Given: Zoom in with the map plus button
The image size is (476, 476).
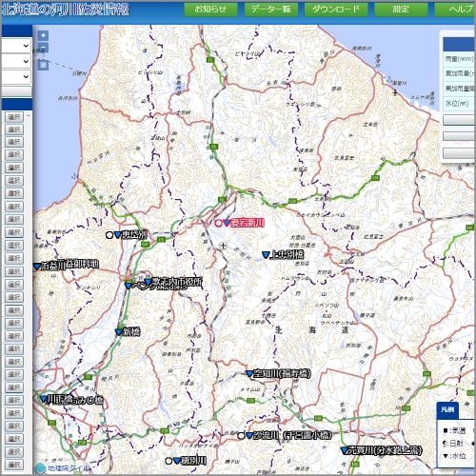Looking at the screenshot, I should tap(44, 35).
